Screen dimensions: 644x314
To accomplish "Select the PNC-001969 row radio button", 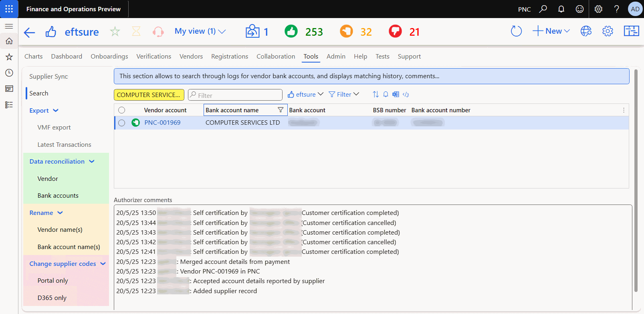I will tap(121, 123).
